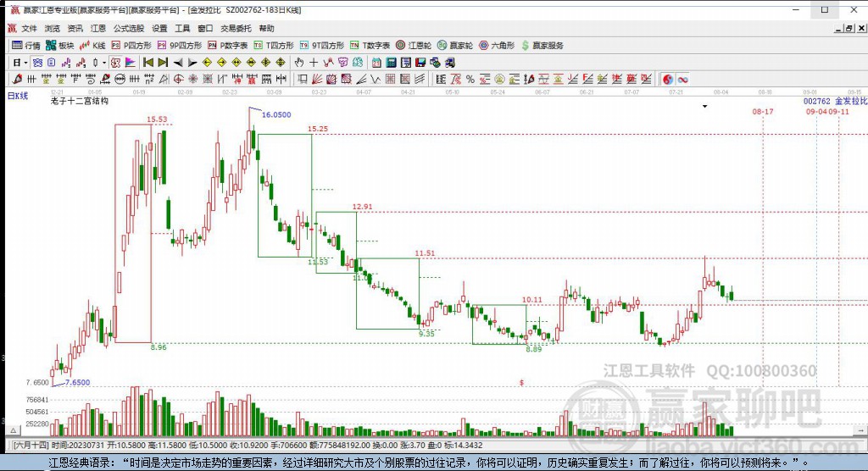Select the rectangle box drawing tool
The width and height of the screenshot is (868, 471).
tap(303, 79)
